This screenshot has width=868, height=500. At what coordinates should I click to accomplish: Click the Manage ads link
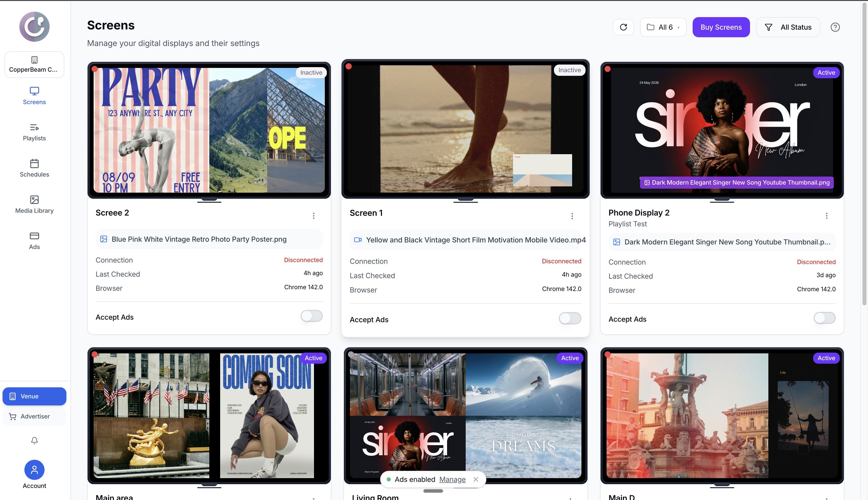pyautogui.click(x=452, y=479)
